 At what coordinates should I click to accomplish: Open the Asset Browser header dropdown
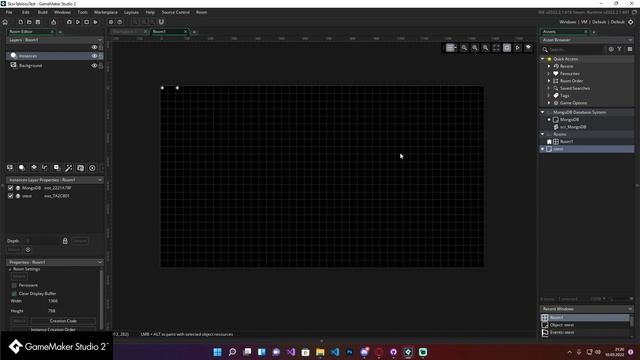tap(630, 40)
